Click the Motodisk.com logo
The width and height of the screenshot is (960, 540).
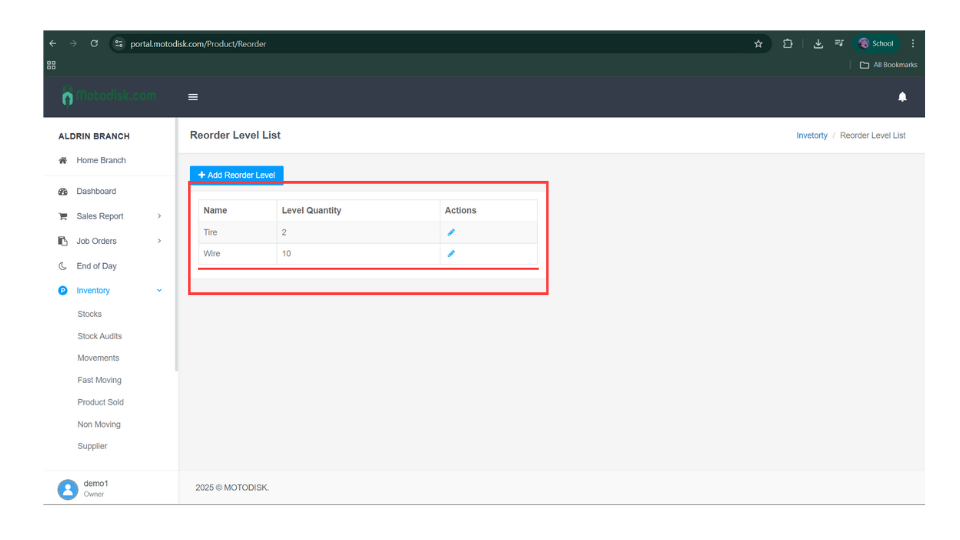[109, 97]
